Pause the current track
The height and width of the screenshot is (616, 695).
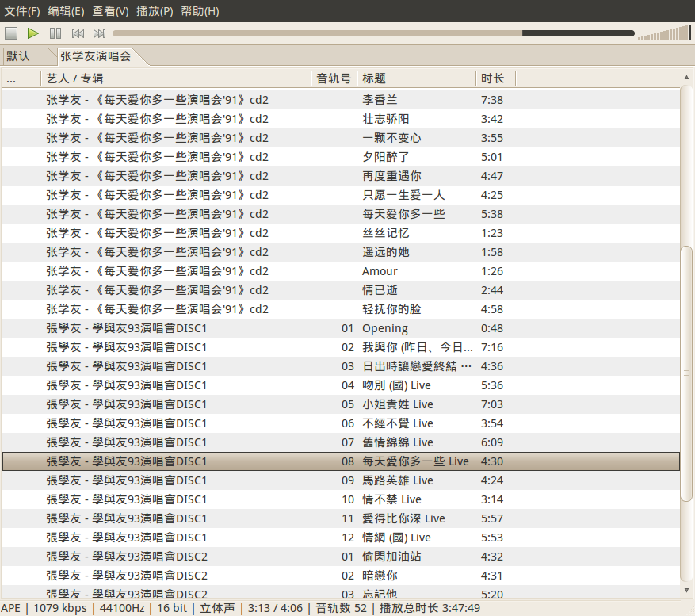coord(55,33)
